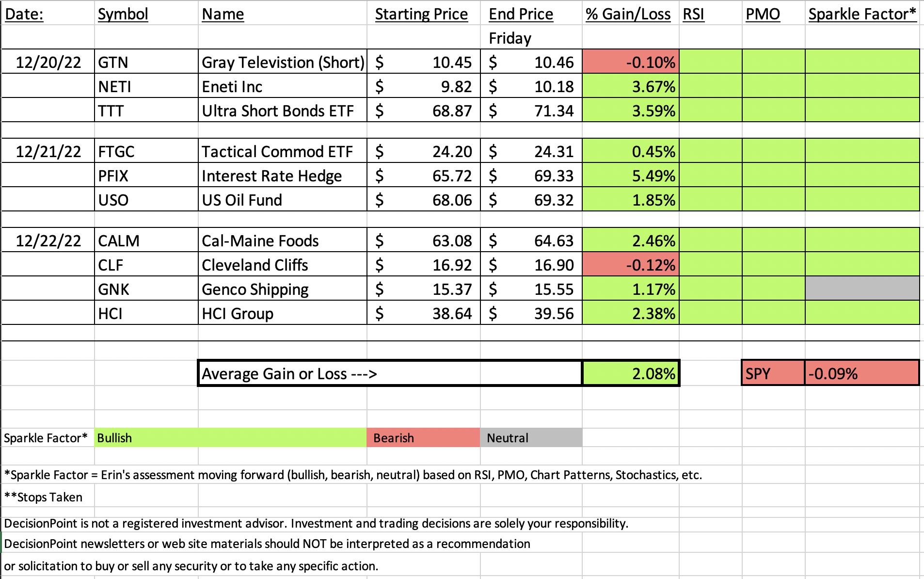Select TTT end price 71.34
The width and height of the screenshot is (924, 579).
pyautogui.click(x=531, y=111)
